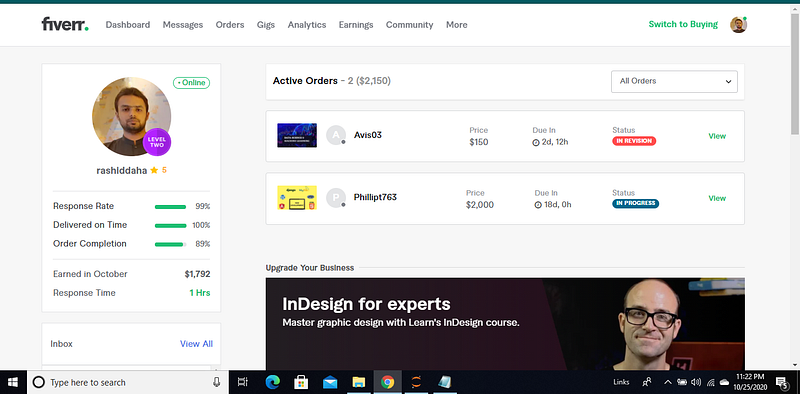800x394 pixels.
Task: Click View All in the Inbox
Action: [x=196, y=344]
